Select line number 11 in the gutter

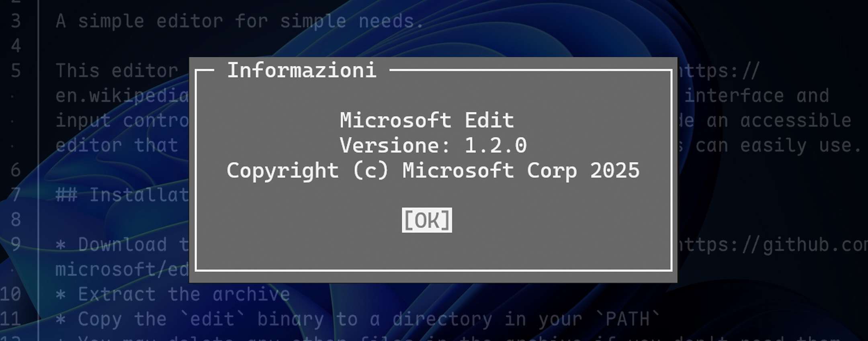coord(11,319)
